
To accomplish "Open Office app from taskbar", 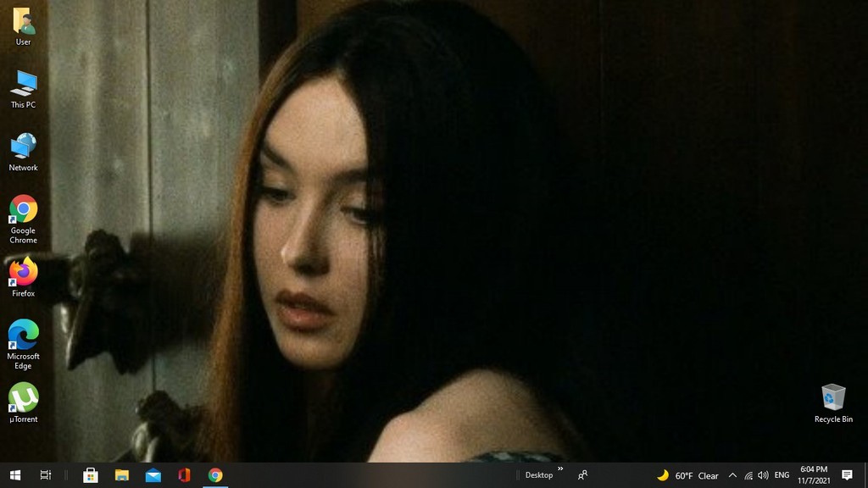I will pyautogui.click(x=184, y=475).
